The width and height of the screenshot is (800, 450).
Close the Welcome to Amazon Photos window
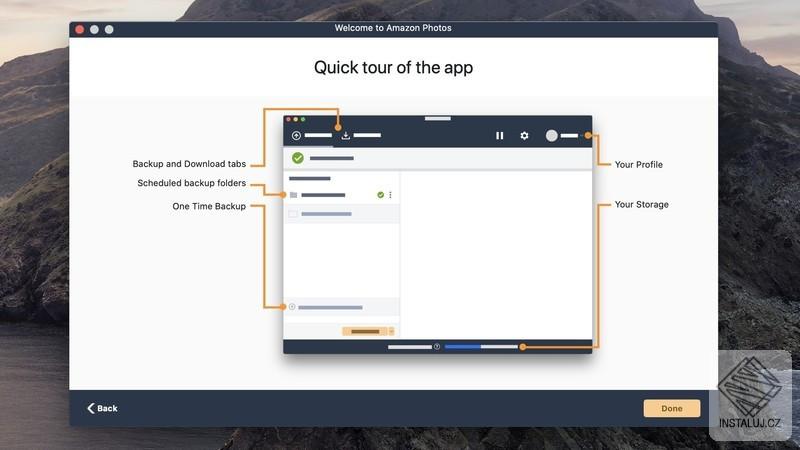tap(80, 29)
